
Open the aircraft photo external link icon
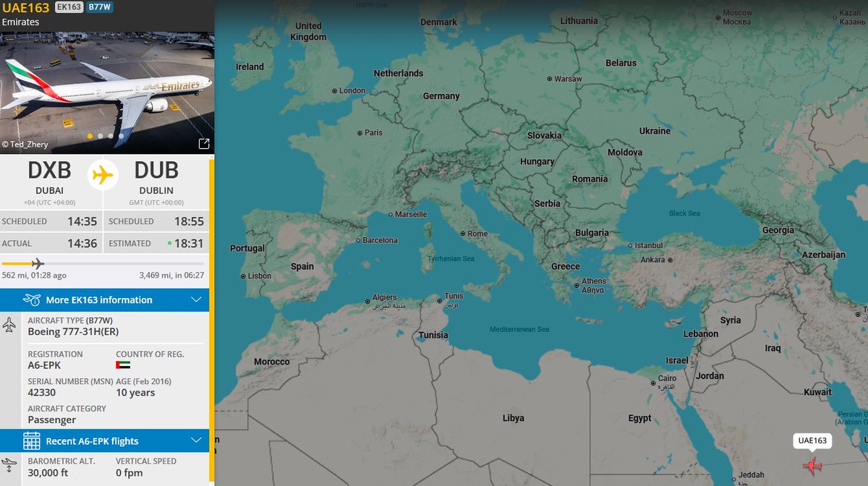(203, 143)
